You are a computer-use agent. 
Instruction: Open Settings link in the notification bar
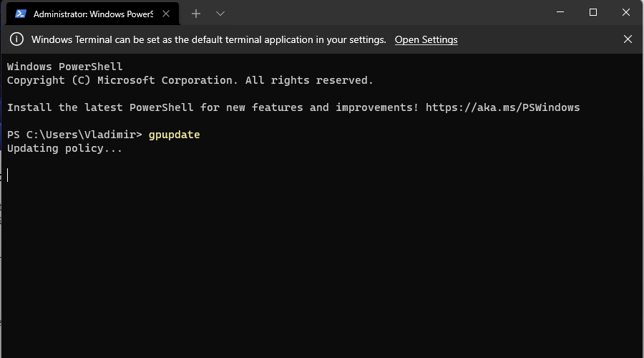tap(426, 40)
